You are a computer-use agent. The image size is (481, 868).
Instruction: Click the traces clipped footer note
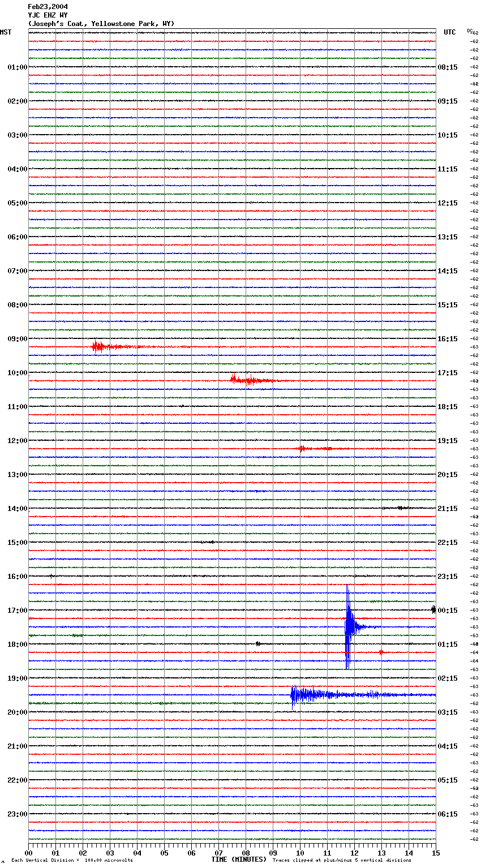(342, 861)
